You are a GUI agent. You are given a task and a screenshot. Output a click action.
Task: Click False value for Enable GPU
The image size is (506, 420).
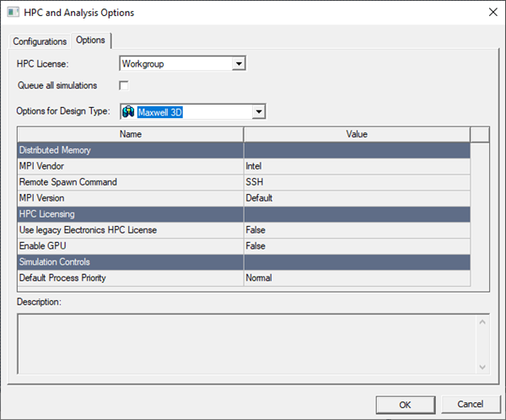[357, 246]
